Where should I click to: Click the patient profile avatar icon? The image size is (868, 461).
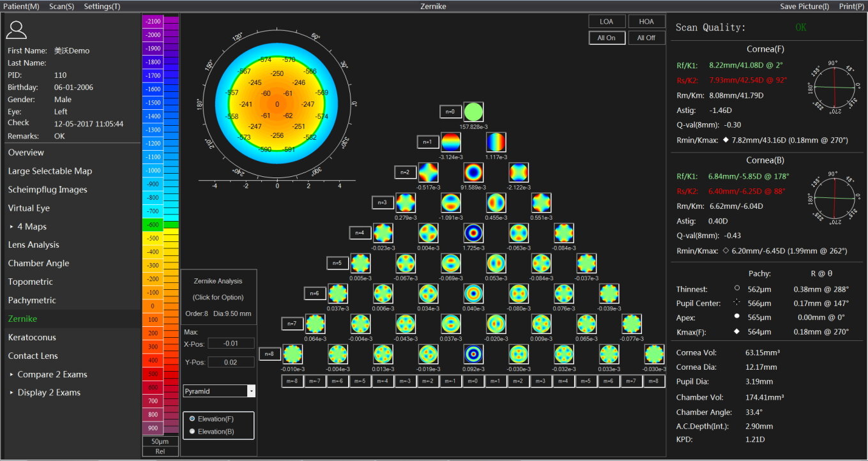18,30
